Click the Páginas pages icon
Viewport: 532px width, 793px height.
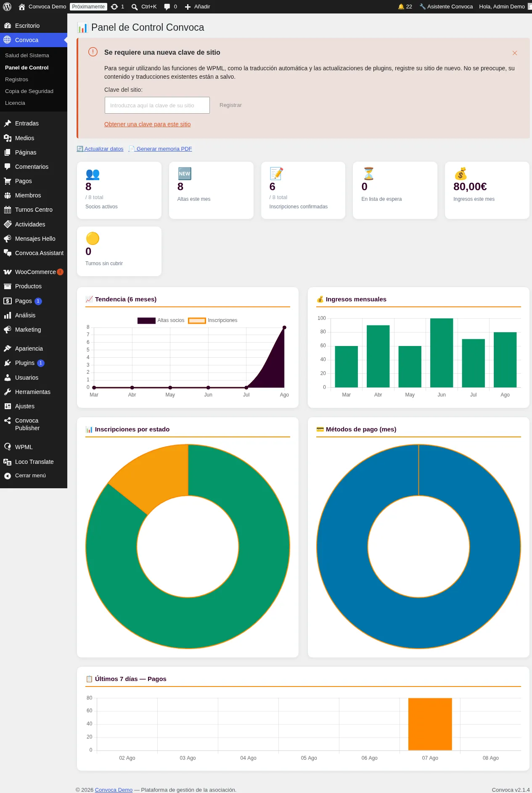8,152
